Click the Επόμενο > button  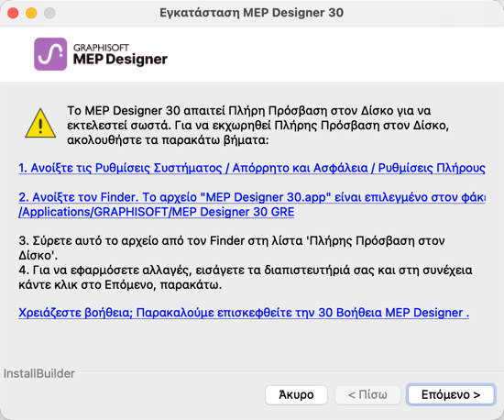tap(451, 394)
